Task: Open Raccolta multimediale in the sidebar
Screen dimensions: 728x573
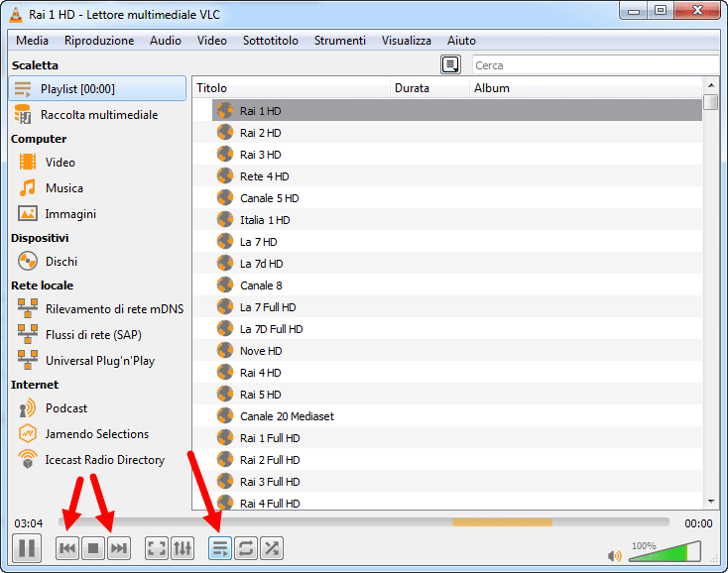Action: point(97,115)
